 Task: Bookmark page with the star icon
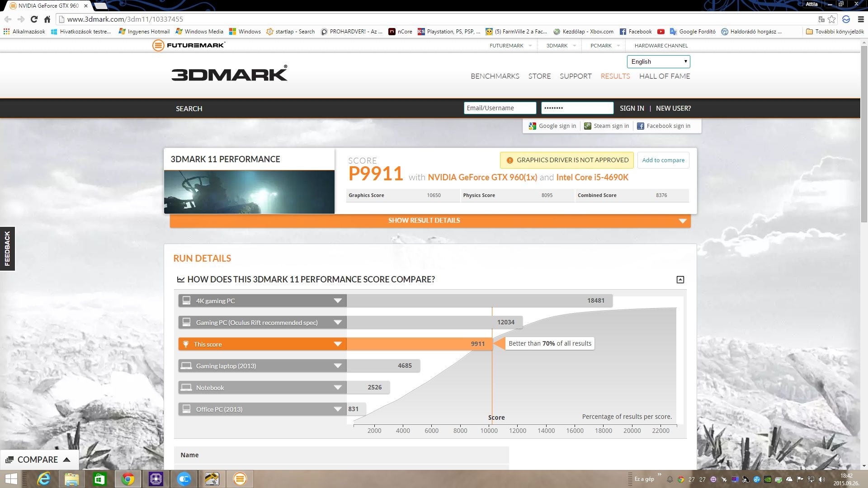pos(832,19)
